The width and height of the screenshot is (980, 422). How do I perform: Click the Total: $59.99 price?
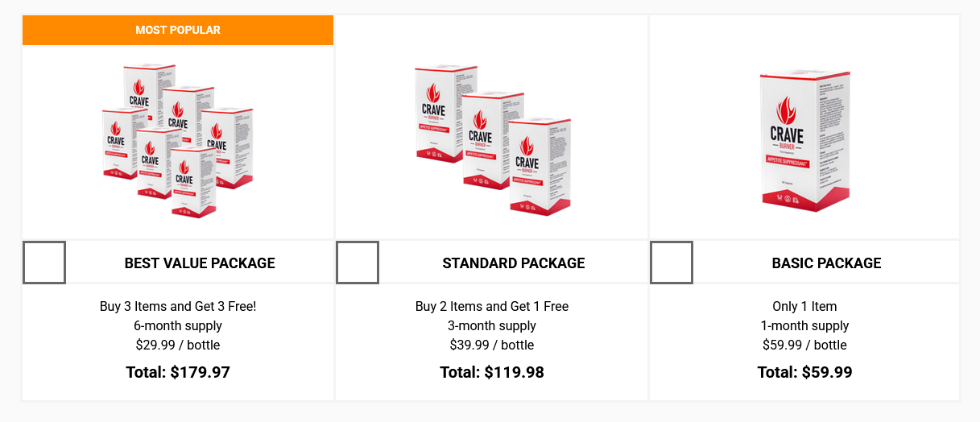coord(804,372)
